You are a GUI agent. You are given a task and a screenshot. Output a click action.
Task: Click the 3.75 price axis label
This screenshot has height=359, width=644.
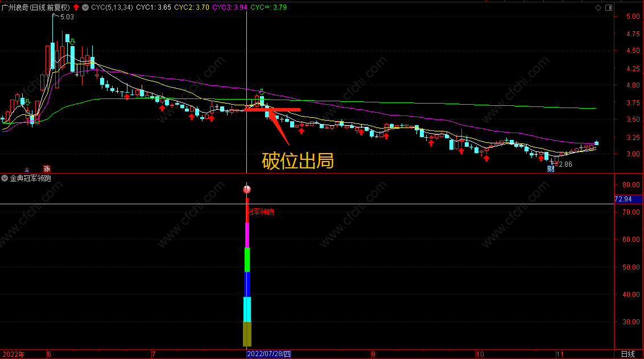point(633,102)
